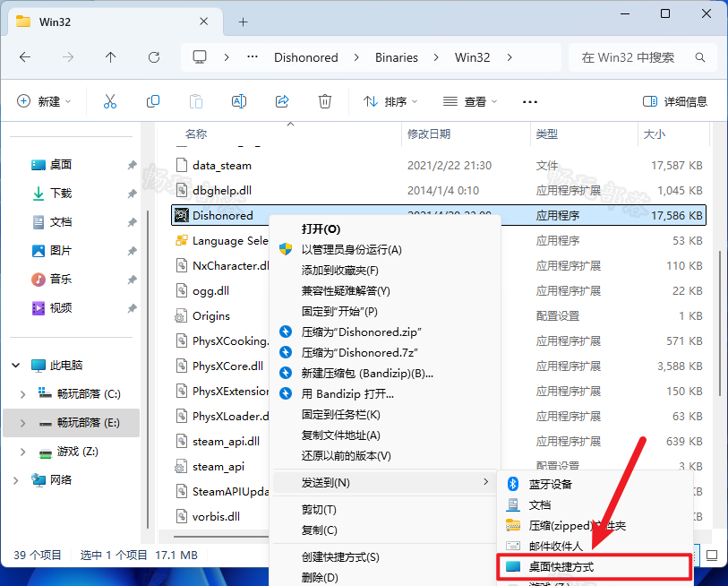Screen dimensions: 728x586
Task: Click the large icons view button in status bar
Action: (712, 556)
